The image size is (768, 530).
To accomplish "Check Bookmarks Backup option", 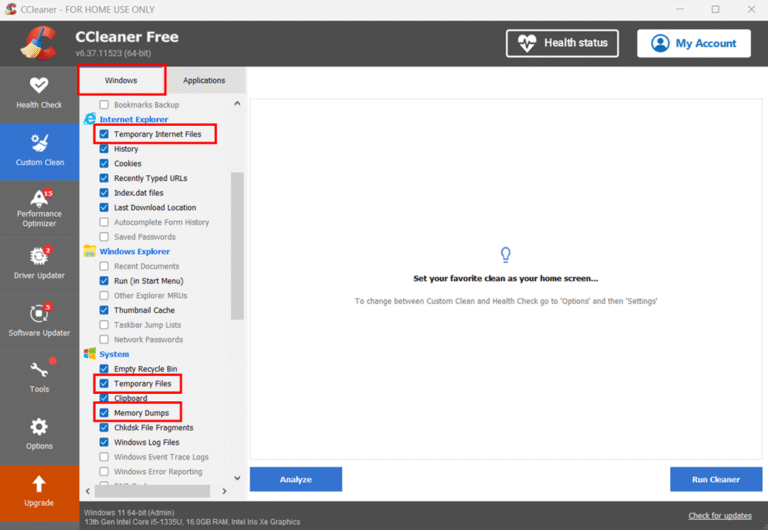I will 104,104.
